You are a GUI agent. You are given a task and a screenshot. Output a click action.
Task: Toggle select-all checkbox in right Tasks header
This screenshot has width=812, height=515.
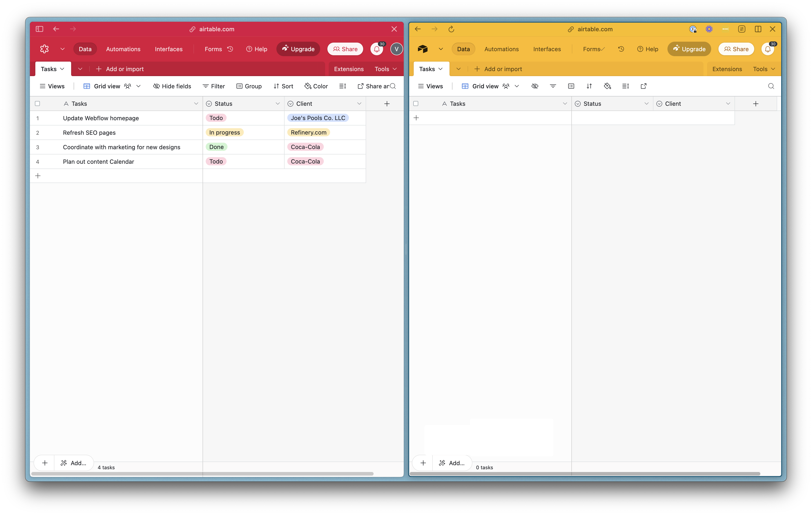pyautogui.click(x=416, y=104)
